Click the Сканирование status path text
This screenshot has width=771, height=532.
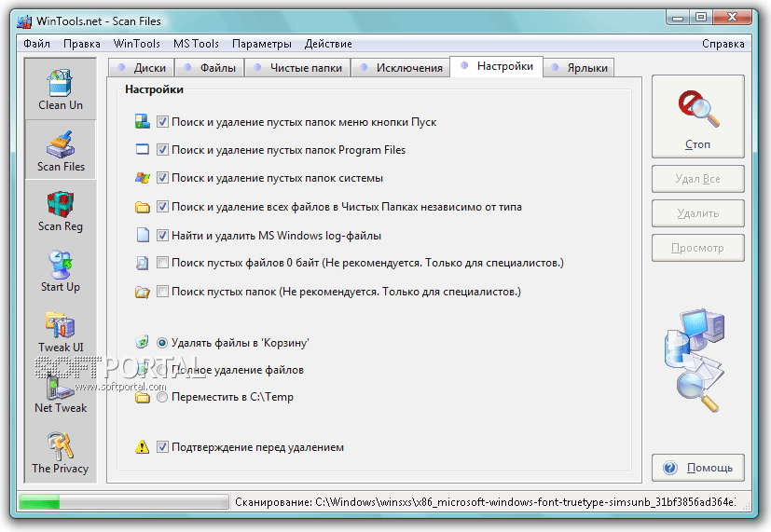pos(485,502)
